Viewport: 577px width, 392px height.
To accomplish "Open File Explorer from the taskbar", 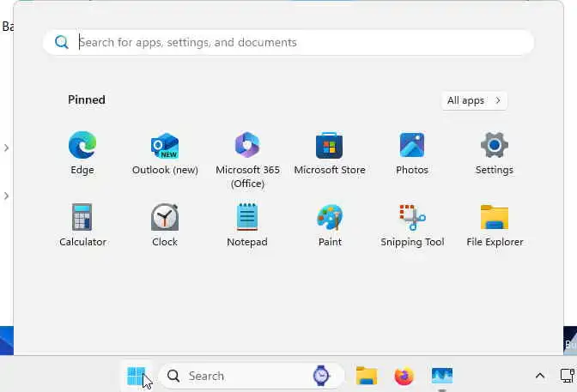I will tap(367, 377).
